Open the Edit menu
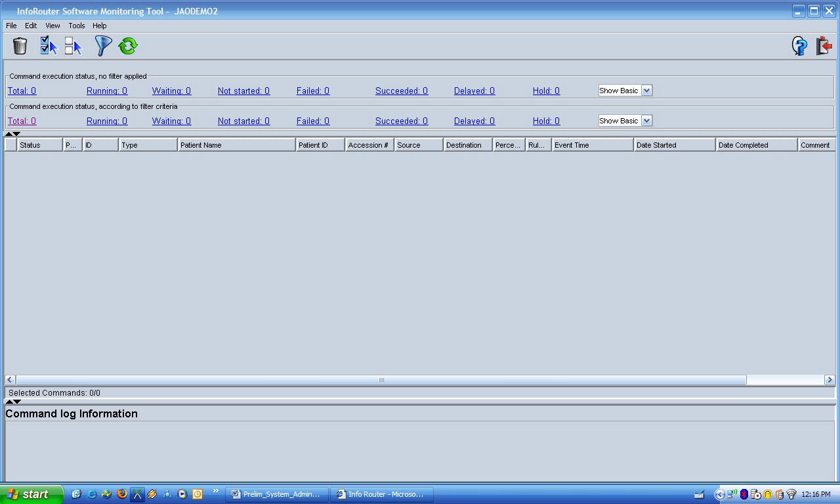840x504 pixels. click(31, 26)
